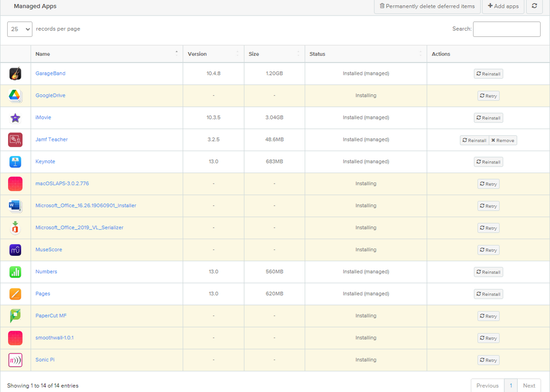This screenshot has width=550, height=392.
Task: Open the Jamf Teacher link
Action: (52, 140)
